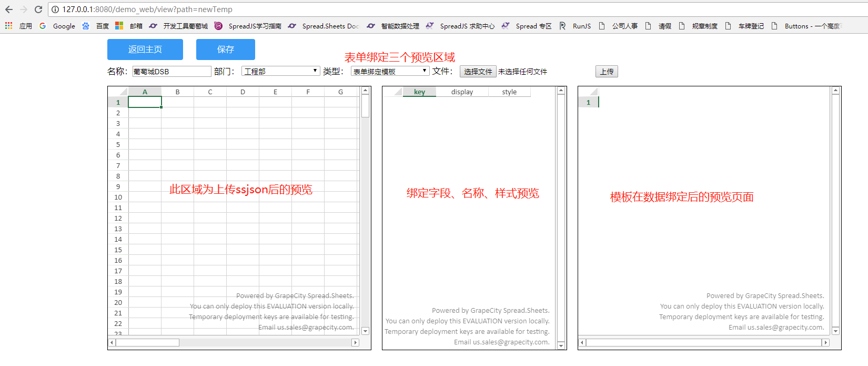Click the 选择文件 button
Screen dimensions: 868x366
[478, 72]
